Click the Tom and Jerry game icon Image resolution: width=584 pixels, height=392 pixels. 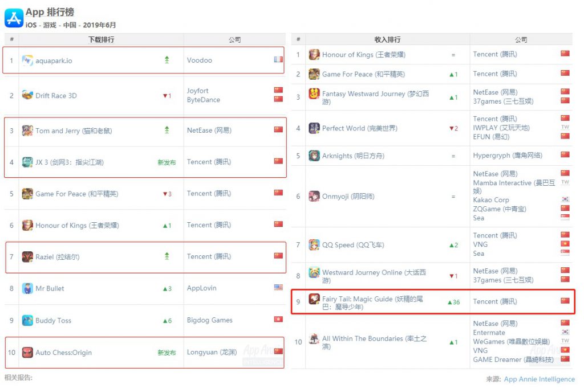tap(27, 130)
